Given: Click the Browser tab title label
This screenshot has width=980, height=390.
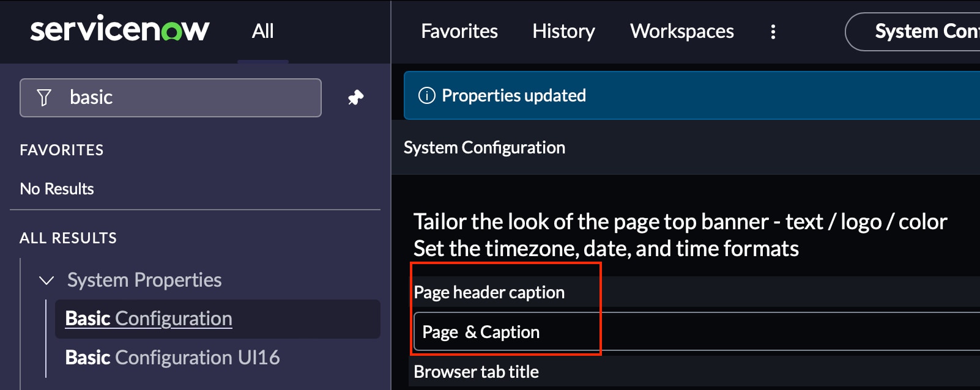Looking at the screenshot, I should pos(476,372).
